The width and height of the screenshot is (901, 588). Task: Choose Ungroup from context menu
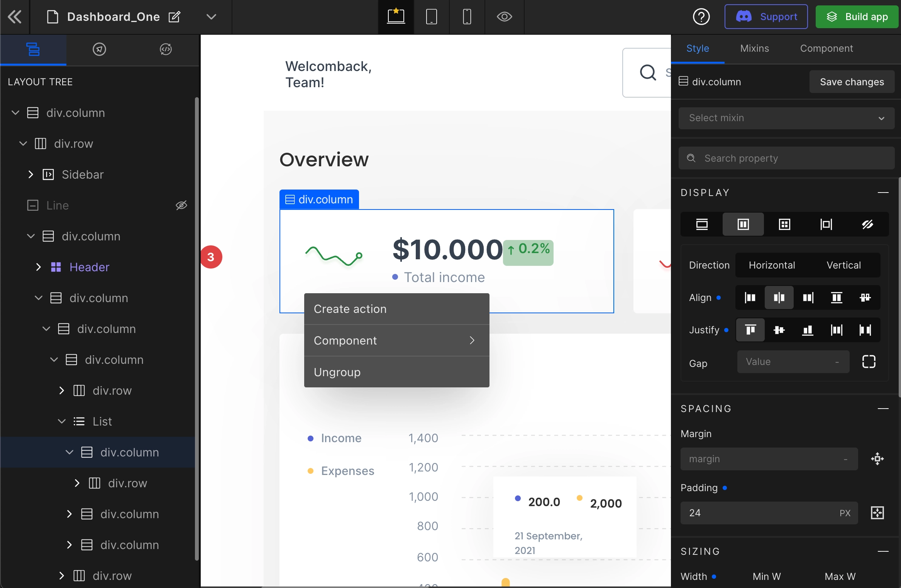tap(396, 372)
